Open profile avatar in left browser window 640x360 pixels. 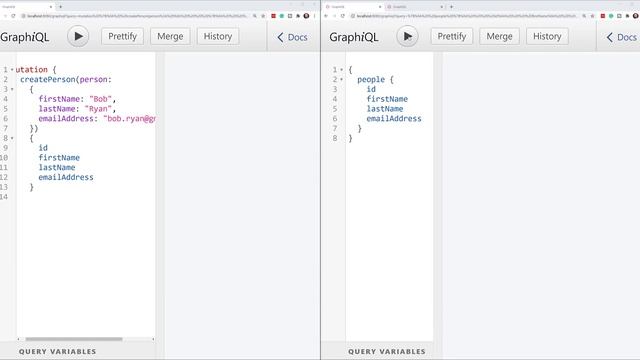click(x=306, y=16)
